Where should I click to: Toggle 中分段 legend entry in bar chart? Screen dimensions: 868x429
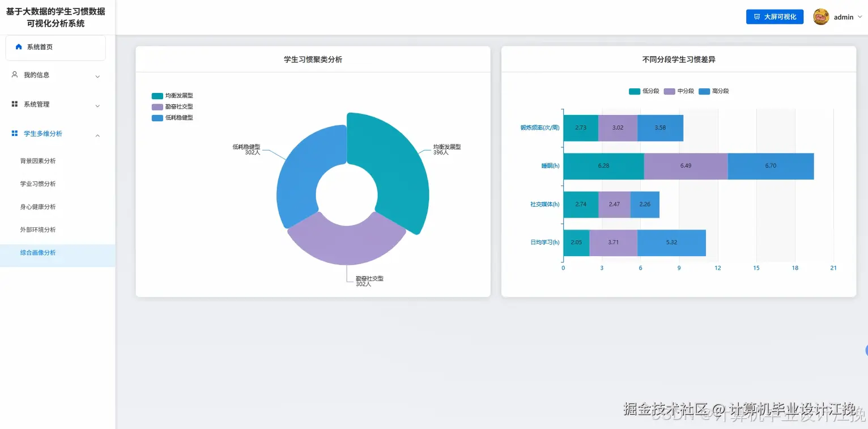click(679, 91)
